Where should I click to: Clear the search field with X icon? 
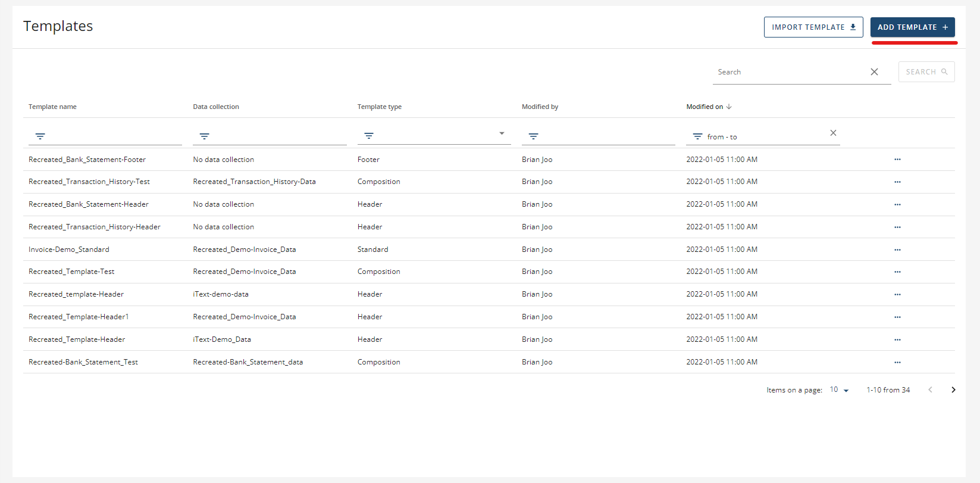point(874,72)
